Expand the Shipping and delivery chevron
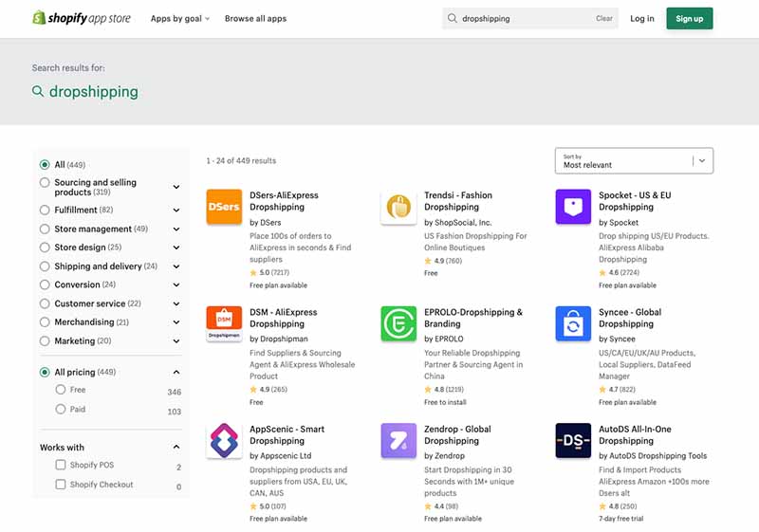The width and height of the screenshot is (759, 532). coord(176,266)
